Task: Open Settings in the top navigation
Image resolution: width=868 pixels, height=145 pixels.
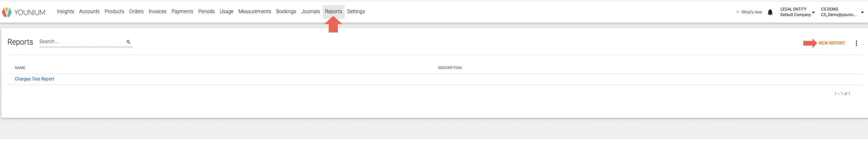Action: point(356,12)
